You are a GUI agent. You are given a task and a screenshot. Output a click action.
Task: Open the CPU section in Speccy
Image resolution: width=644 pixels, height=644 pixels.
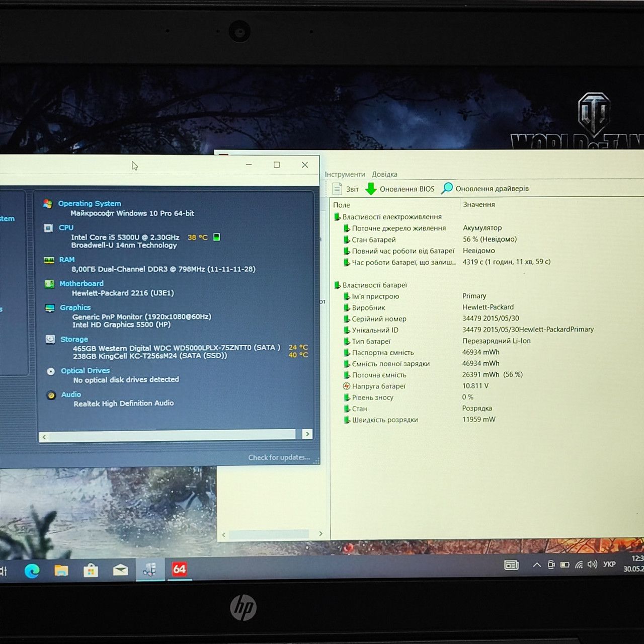[66, 227]
